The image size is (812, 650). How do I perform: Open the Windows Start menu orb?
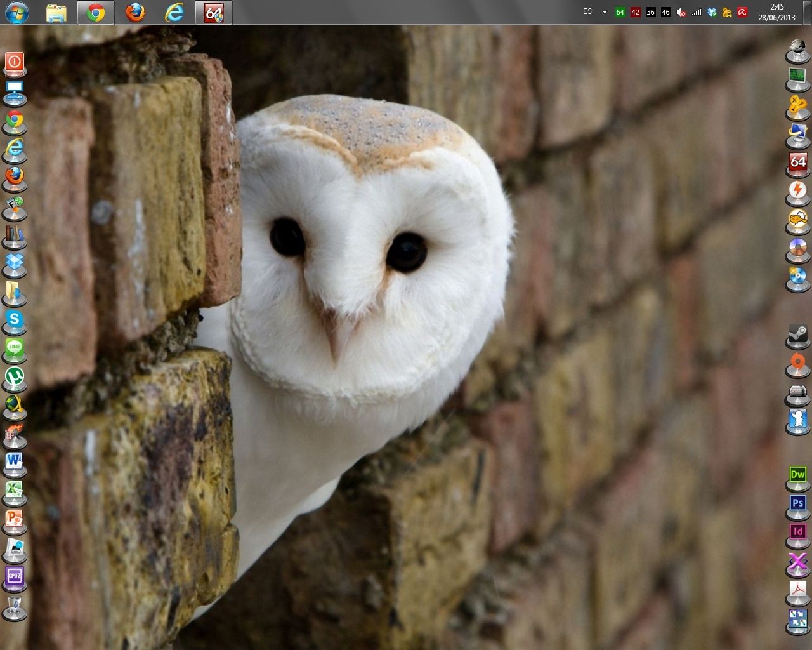(17, 12)
